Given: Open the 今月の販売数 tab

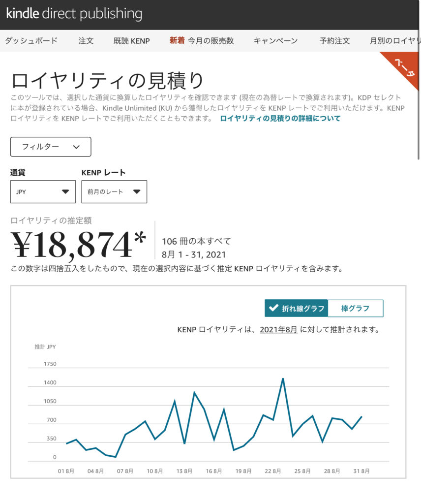Looking at the screenshot, I should coord(210,41).
